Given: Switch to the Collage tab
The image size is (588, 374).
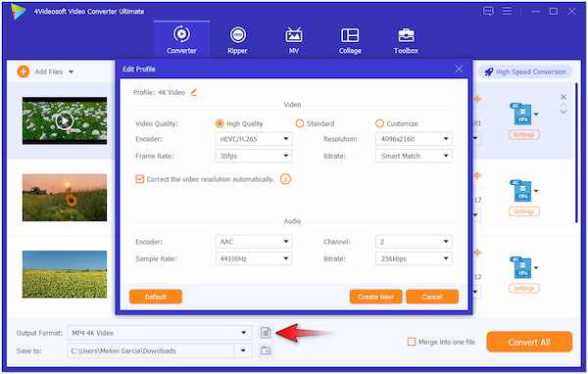Looking at the screenshot, I should click(x=350, y=40).
